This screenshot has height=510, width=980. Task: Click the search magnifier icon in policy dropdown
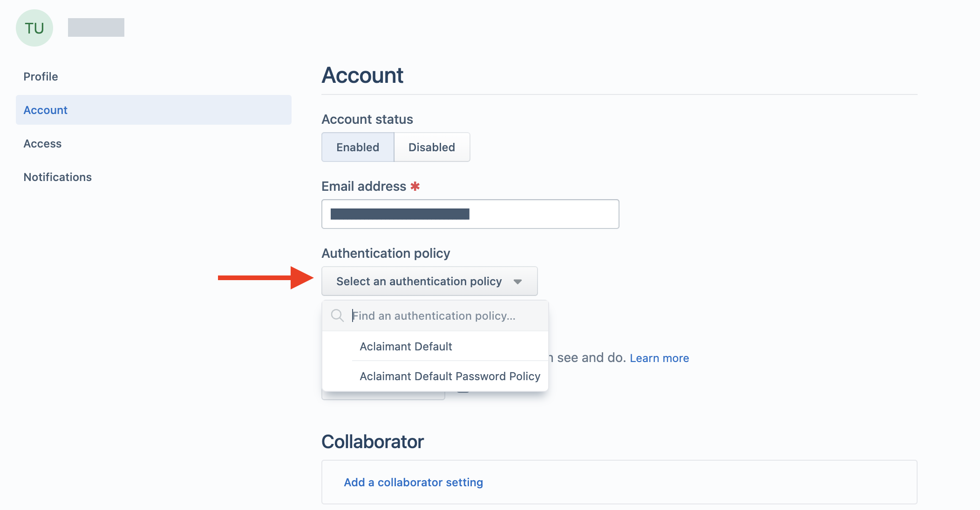337,315
